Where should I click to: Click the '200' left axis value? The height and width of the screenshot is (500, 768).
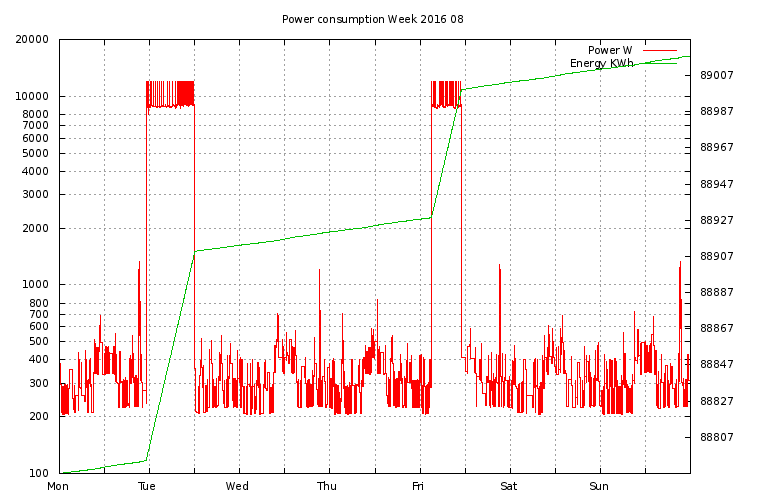pyautogui.click(x=39, y=416)
